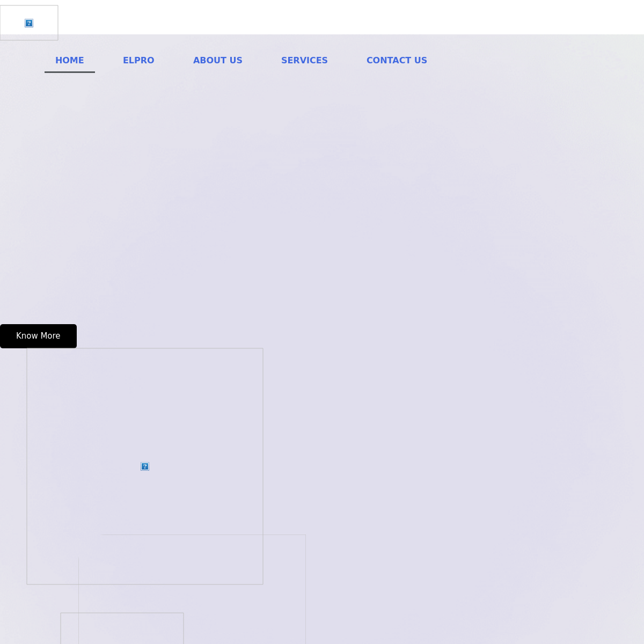Click the broken image icon inside large square frame

click(145, 466)
